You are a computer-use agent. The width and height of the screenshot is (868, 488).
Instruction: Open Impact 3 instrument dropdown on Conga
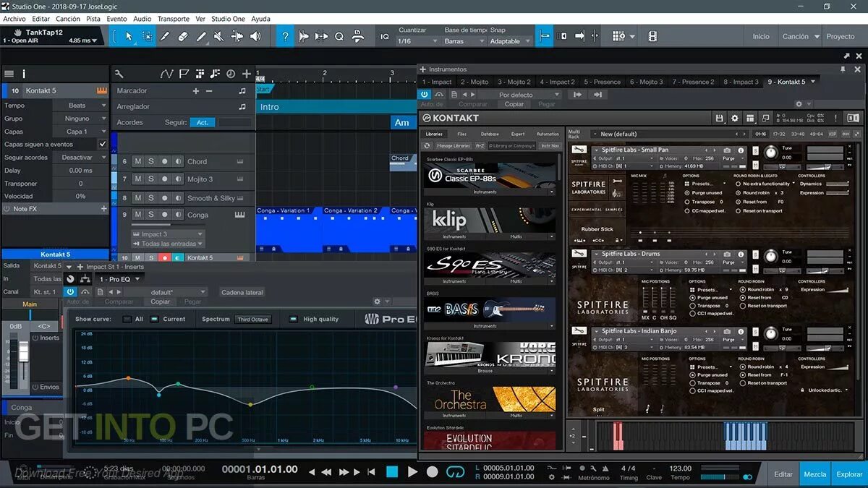tap(168, 234)
